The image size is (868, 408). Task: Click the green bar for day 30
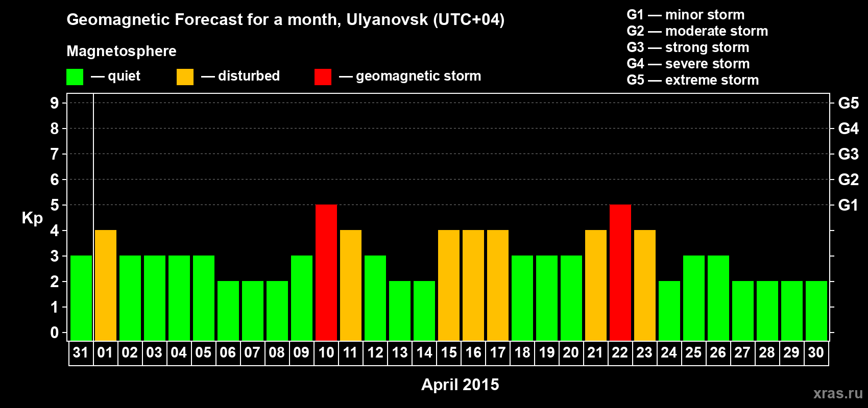tap(816, 311)
